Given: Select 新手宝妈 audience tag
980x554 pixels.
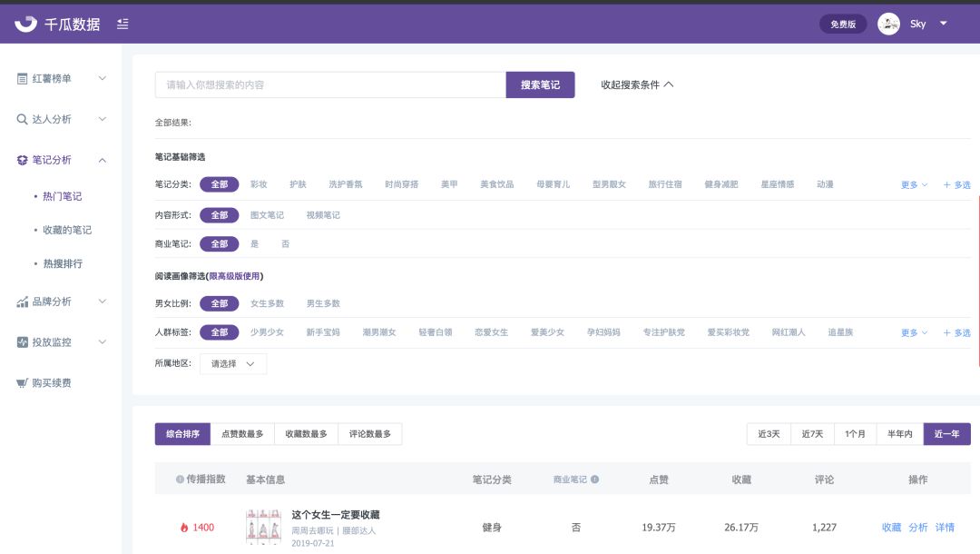Looking at the screenshot, I should click(x=323, y=332).
